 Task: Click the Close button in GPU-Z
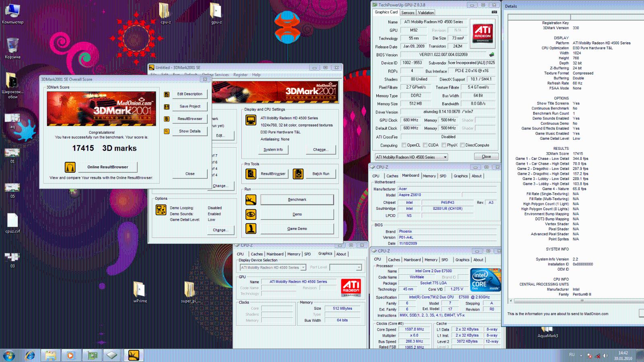[x=486, y=157]
